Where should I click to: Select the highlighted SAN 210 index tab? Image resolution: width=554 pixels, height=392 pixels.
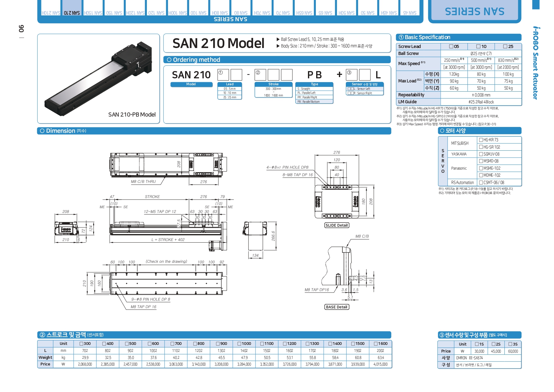coord(72,8)
